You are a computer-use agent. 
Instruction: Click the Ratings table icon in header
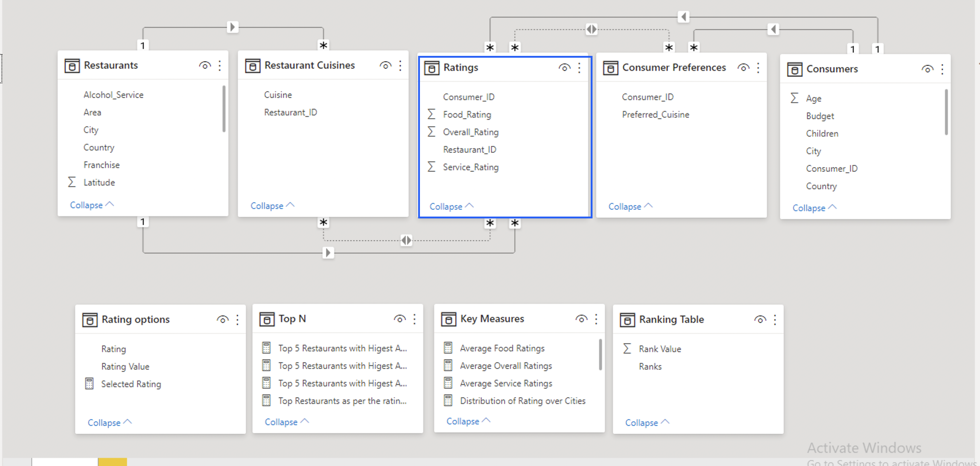(x=431, y=68)
